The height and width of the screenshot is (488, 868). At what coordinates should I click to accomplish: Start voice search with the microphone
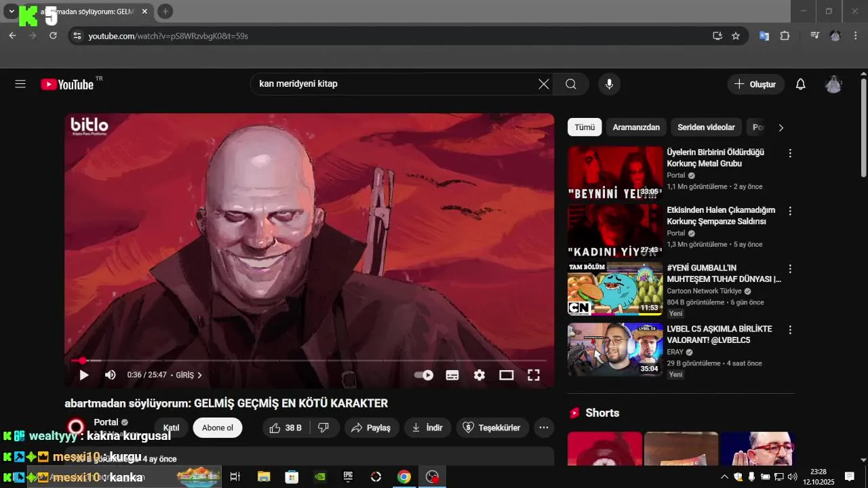coord(609,84)
